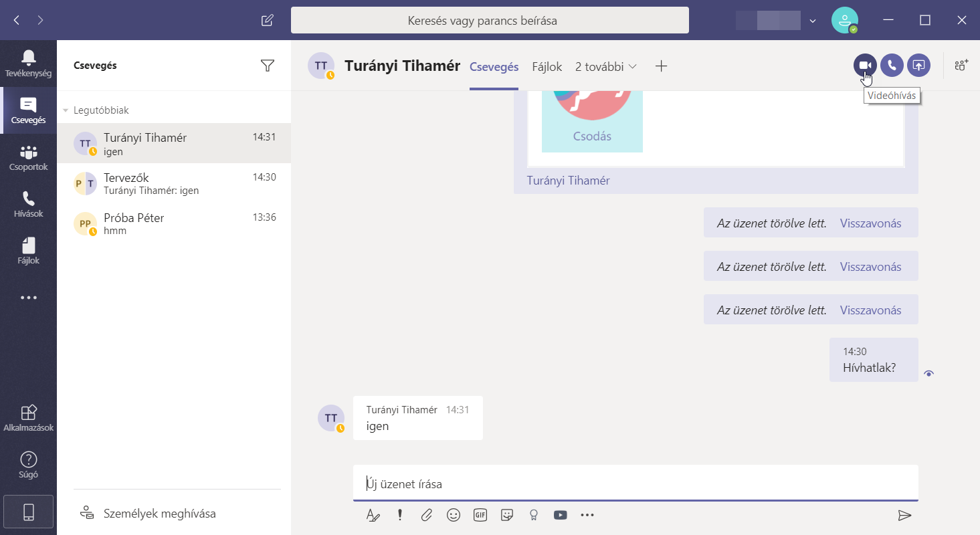The height and width of the screenshot is (535, 980).
Task: Click Személyek meghívása
Action: (x=159, y=514)
